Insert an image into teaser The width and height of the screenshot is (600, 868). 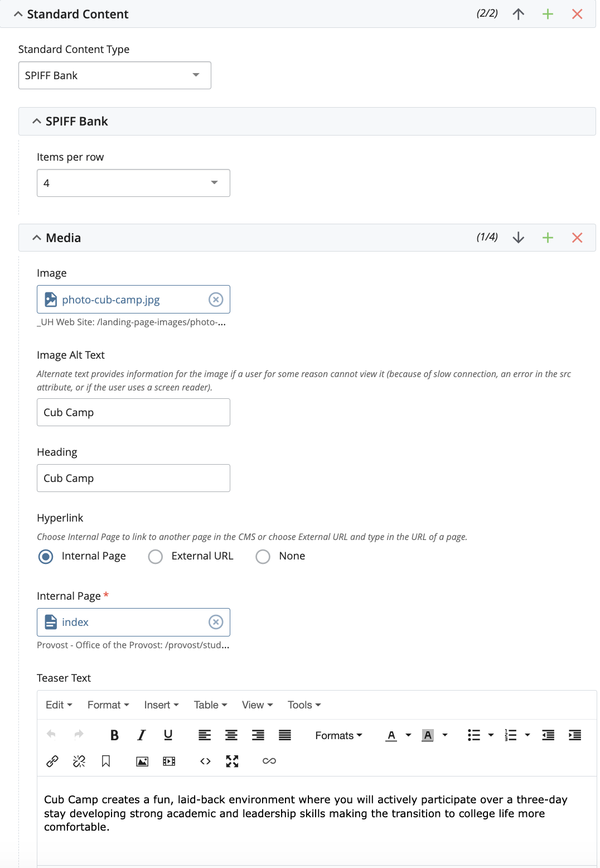[142, 761]
